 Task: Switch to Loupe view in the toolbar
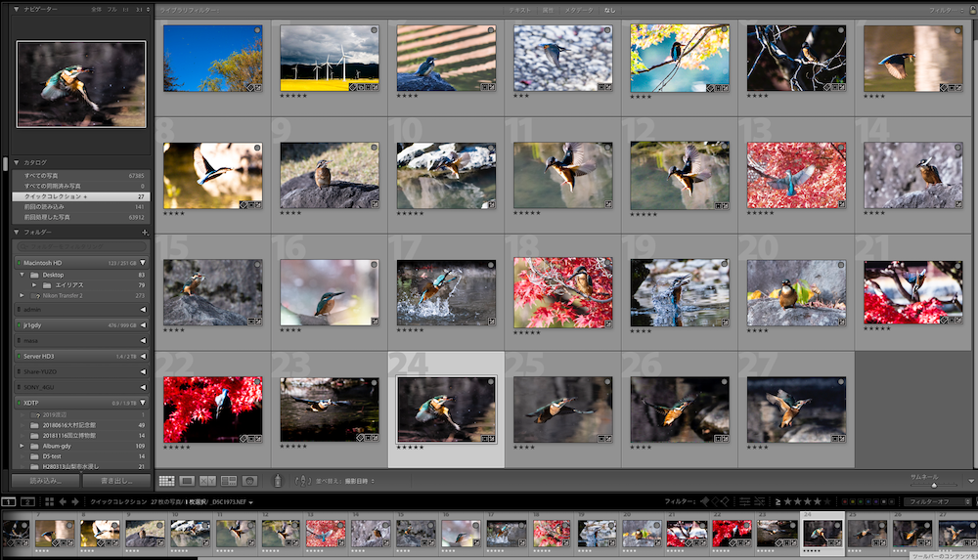(187, 481)
